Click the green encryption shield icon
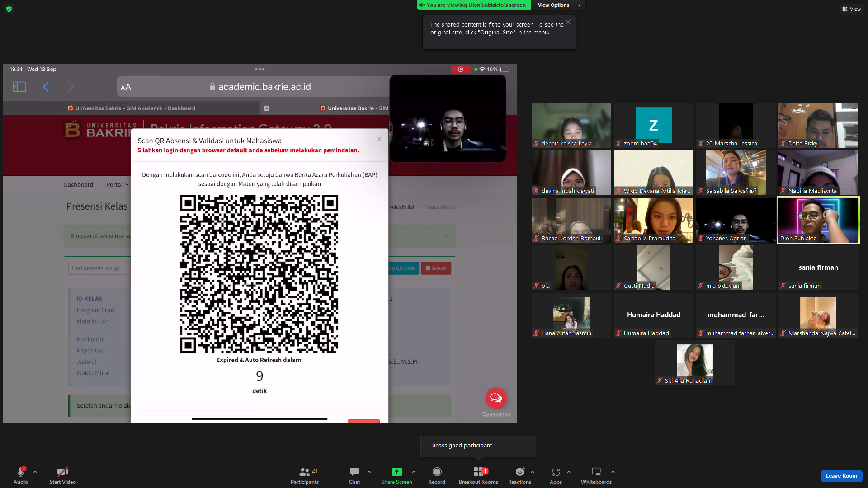868x488 pixels. [x=9, y=9]
